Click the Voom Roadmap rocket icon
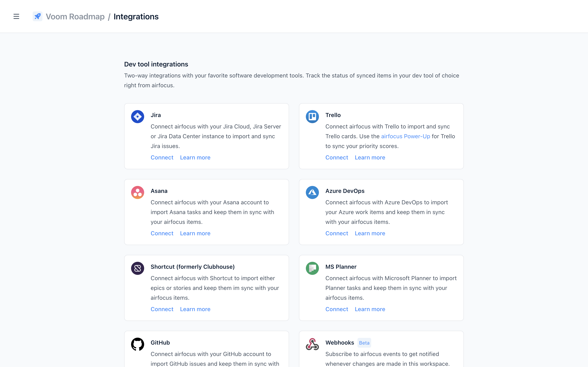This screenshot has height=367, width=588. coord(38,16)
